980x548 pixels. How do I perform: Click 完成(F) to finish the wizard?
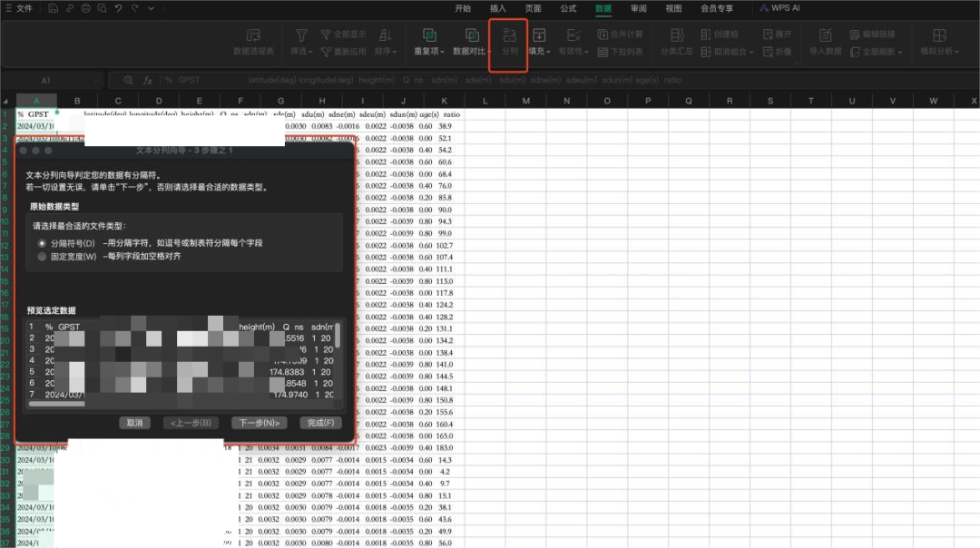tap(320, 423)
